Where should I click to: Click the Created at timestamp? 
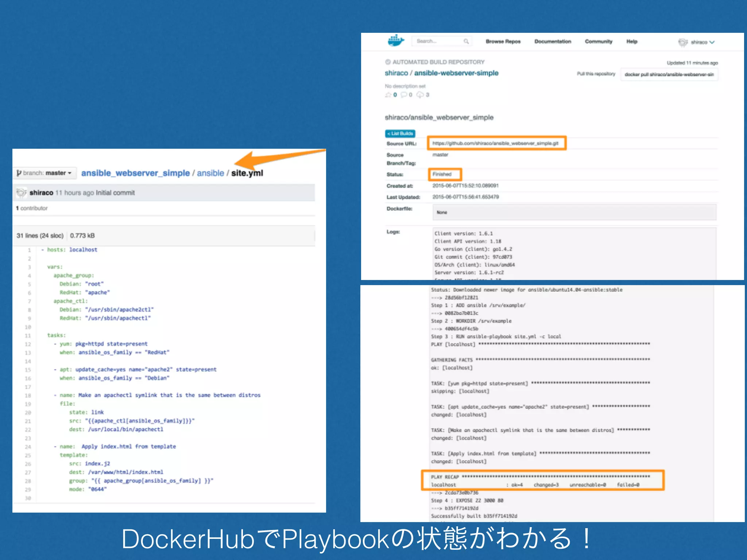coord(465,186)
